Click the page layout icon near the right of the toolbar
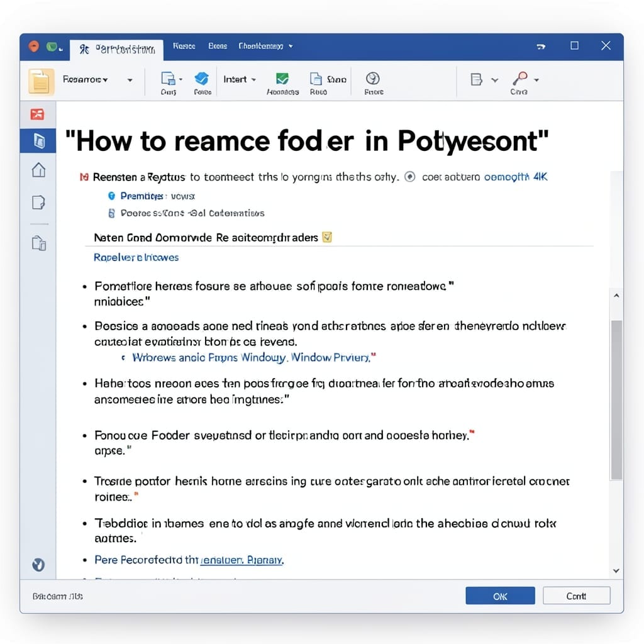Image resolution: width=644 pixels, height=644 pixels. [476, 79]
